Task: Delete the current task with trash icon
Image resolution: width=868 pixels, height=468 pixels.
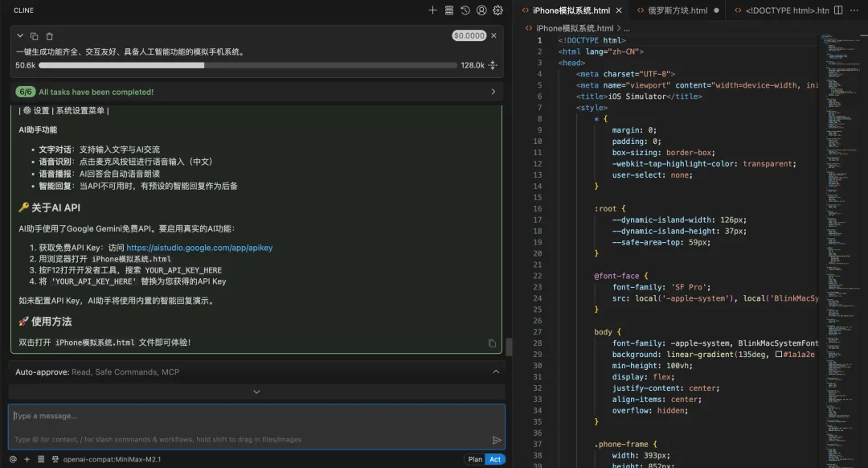Action: tap(50, 36)
